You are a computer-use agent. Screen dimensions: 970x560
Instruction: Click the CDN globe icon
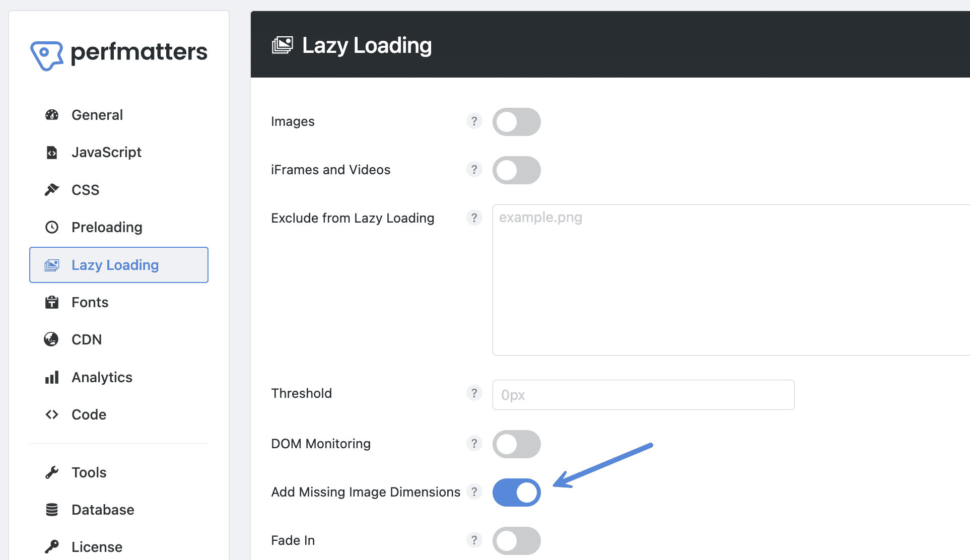(51, 339)
